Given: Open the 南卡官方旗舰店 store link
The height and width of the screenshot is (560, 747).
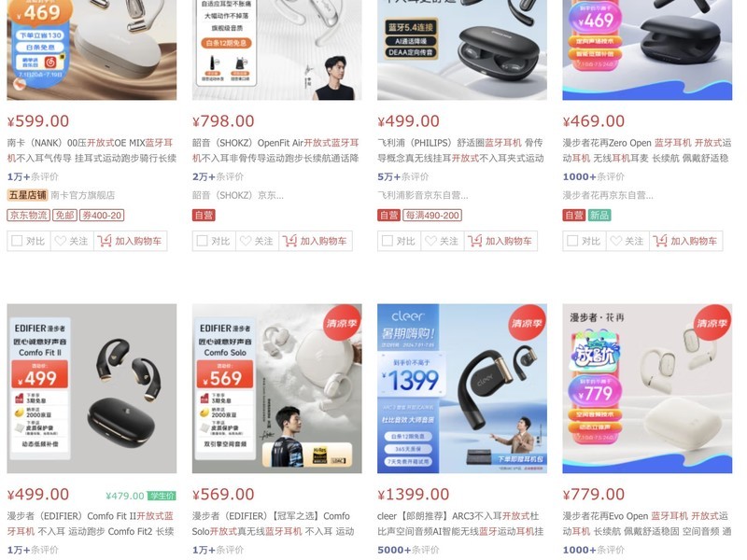Looking at the screenshot, I should 82,195.
